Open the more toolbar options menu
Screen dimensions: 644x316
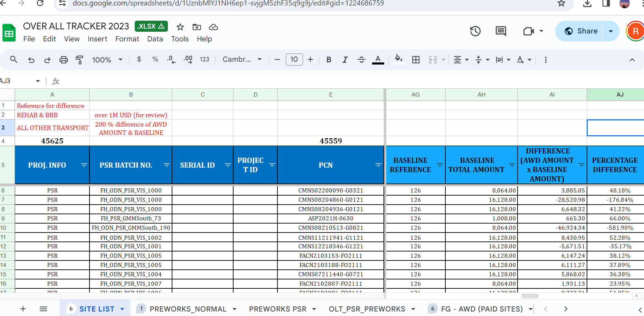tap(546, 60)
